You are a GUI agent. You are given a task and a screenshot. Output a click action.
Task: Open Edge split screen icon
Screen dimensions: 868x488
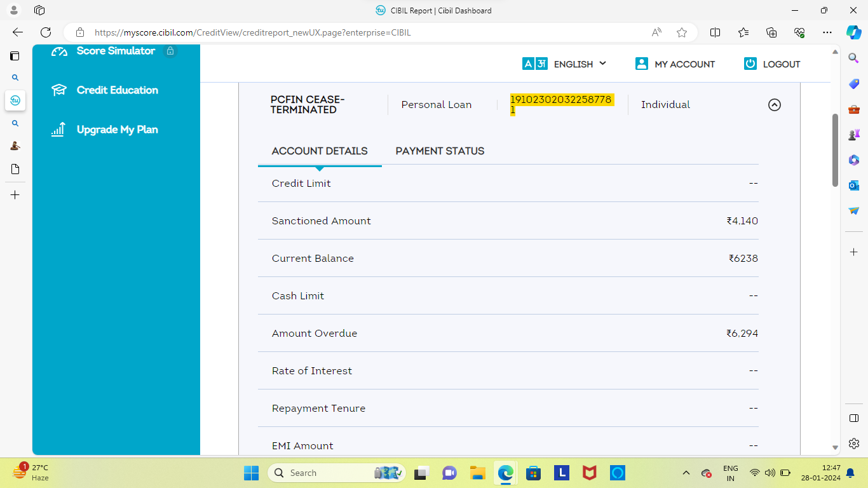715,32
